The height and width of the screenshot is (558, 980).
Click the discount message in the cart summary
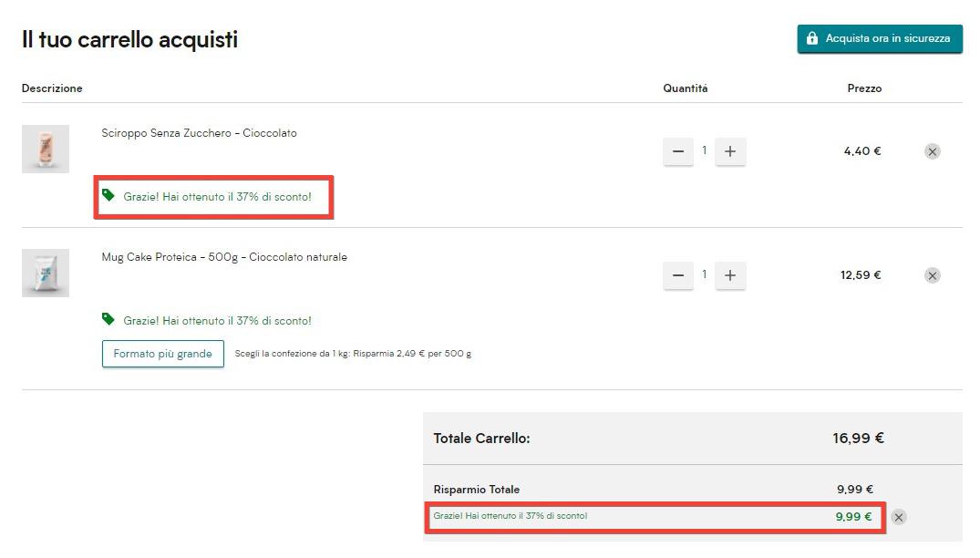click(x=510, y=516)
